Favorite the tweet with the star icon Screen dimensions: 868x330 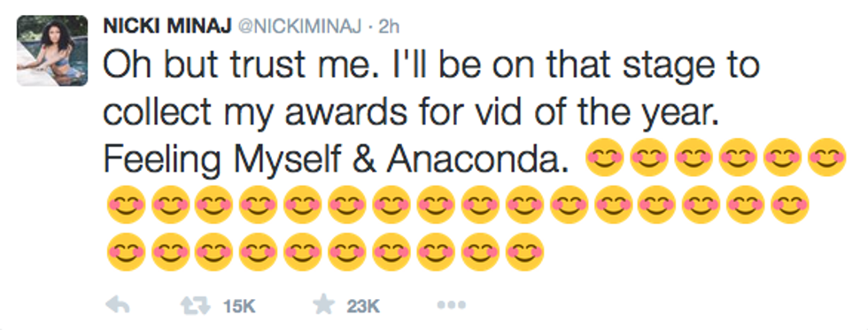tap(324, 305)
